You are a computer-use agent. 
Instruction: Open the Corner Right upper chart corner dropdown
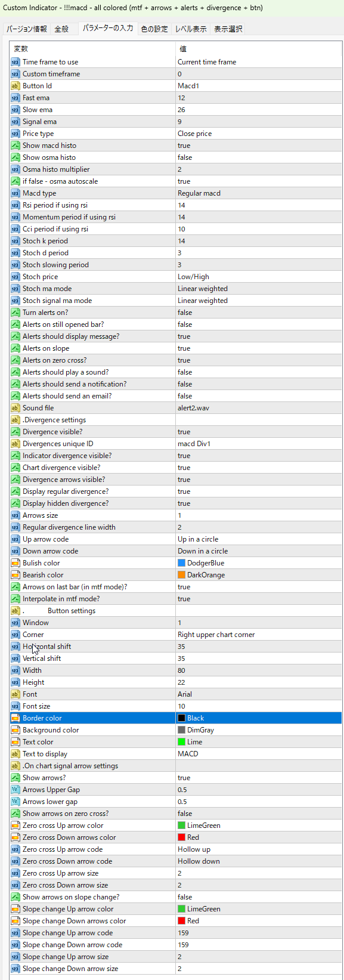(x=259, y=635)
